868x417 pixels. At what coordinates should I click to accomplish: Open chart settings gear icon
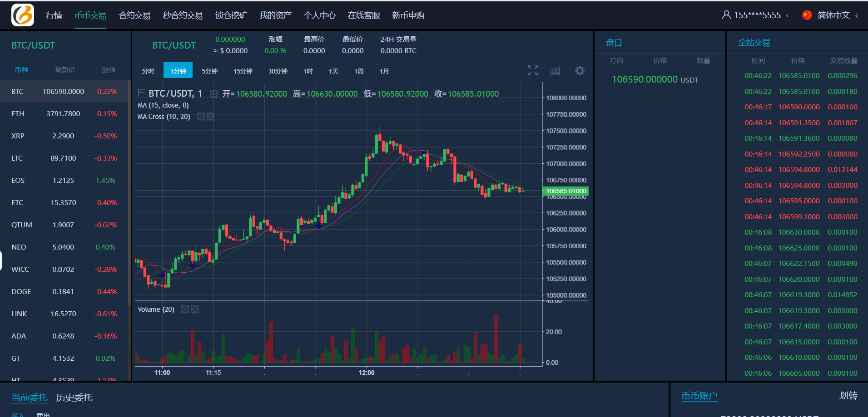(x=580, y=71)
